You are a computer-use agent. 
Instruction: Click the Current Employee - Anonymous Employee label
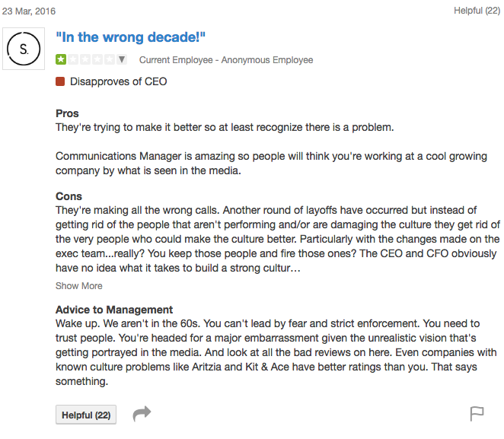[x=225, y=60]
